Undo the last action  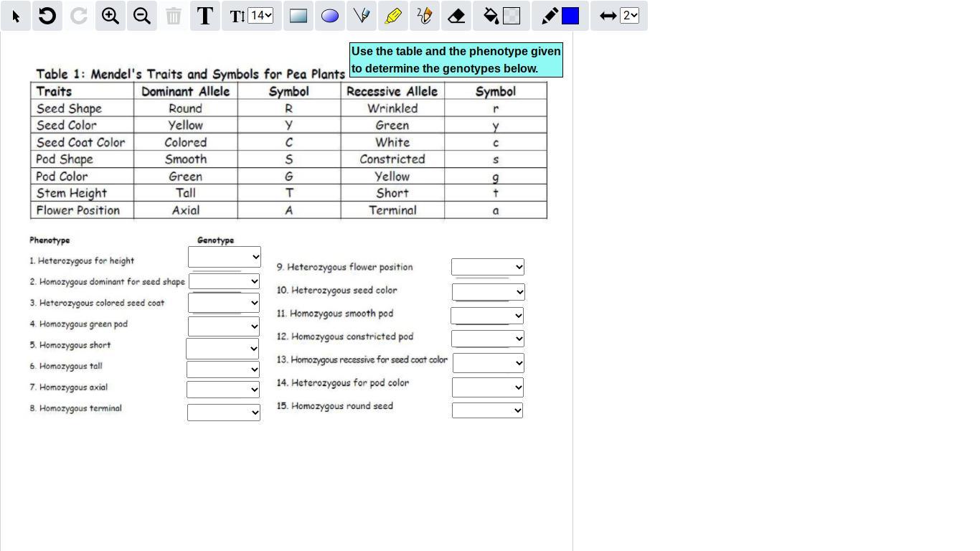click(x=47, y=16)
